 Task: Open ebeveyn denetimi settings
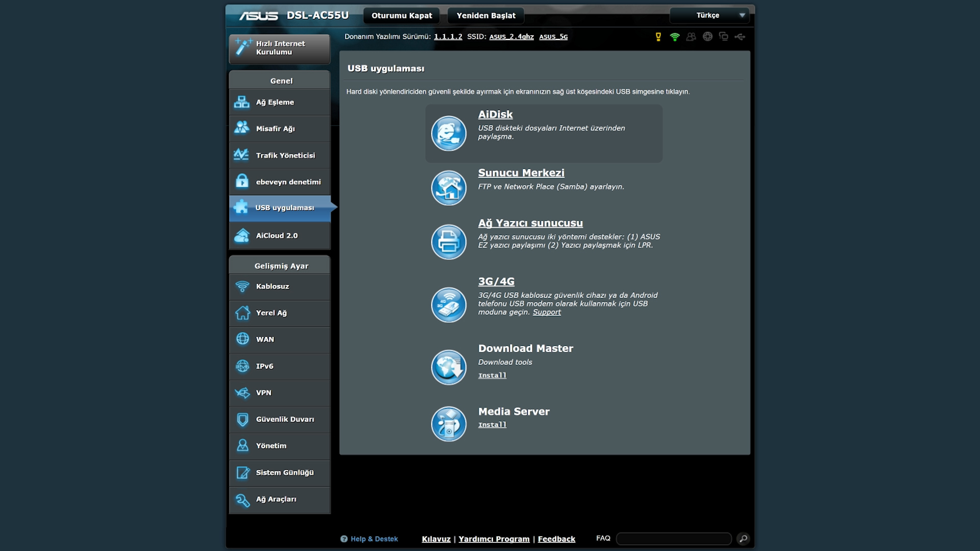coord(280,182)
